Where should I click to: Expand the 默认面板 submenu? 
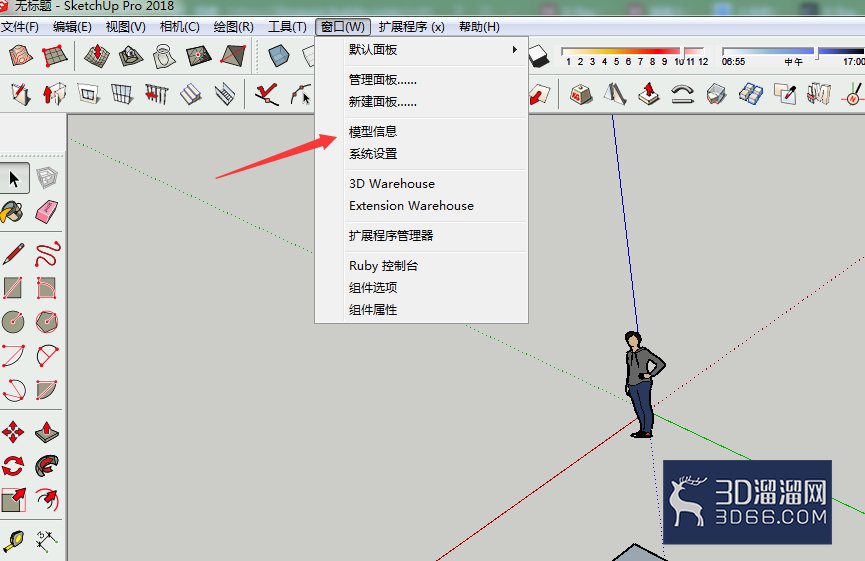(x=421, y=50)
